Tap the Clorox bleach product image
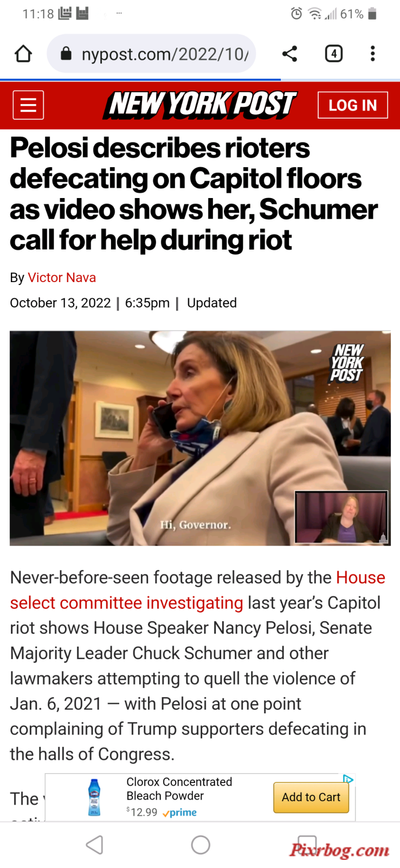 pyautogui.click(x=94, y=797)
